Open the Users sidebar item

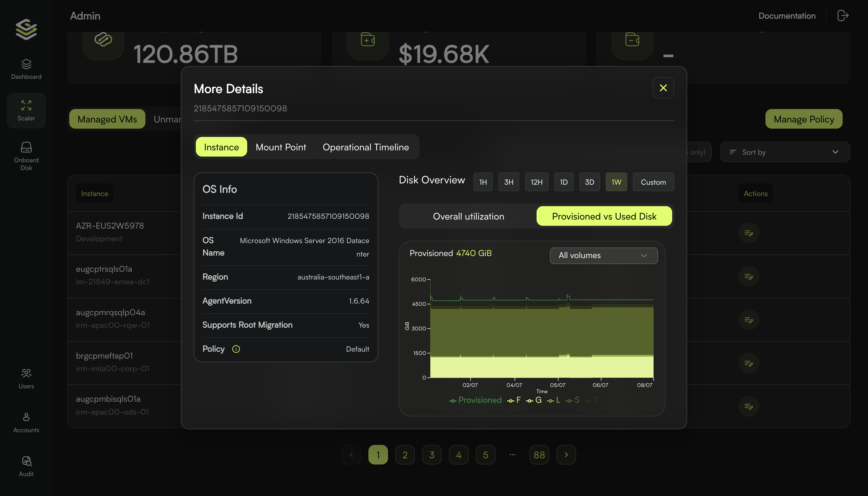(26, 378)
